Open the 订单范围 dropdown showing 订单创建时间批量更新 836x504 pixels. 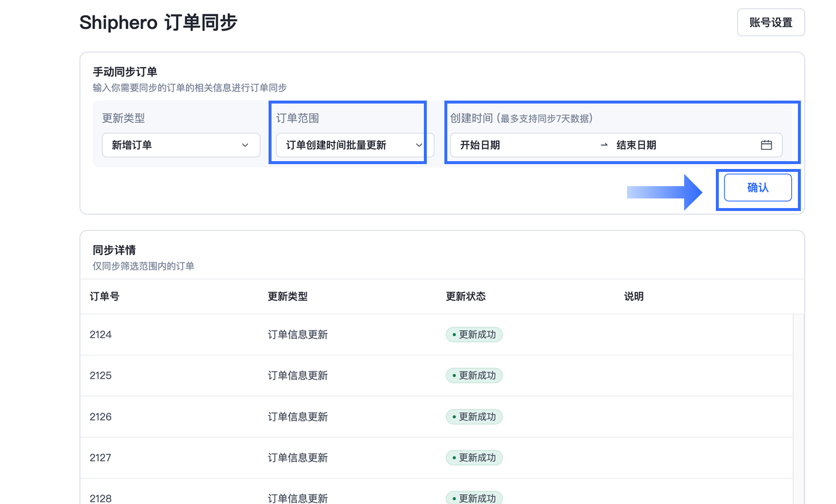click(x=355, y=145)
